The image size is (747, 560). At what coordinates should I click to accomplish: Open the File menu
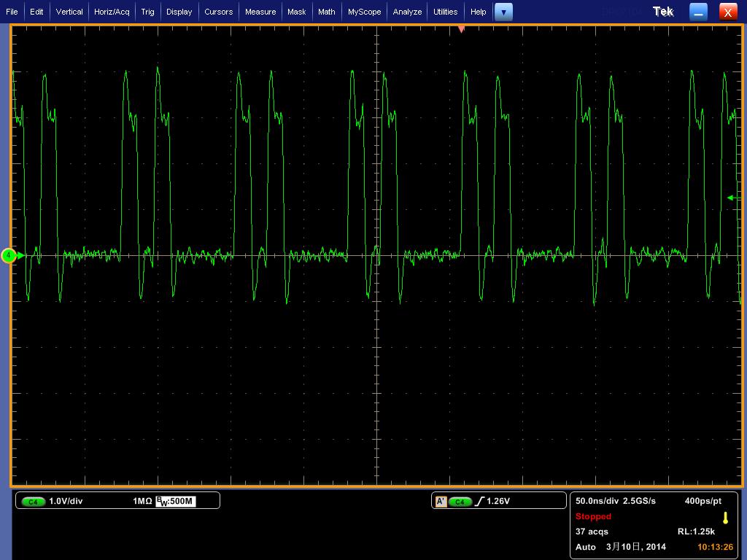[x=12, y=12]
